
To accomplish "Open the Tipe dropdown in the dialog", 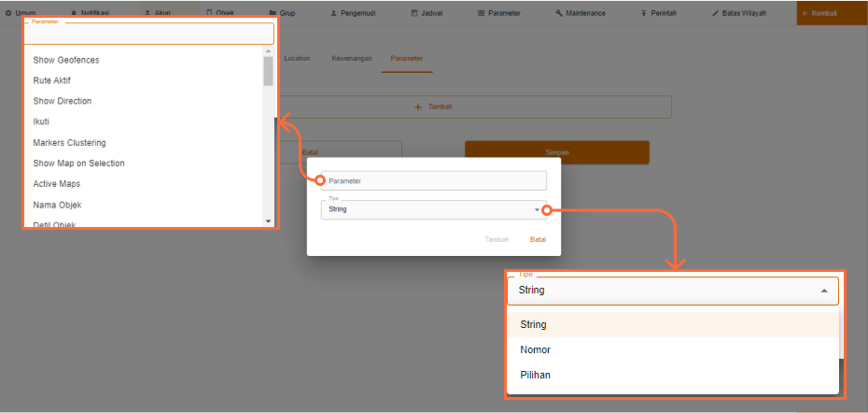I will [434, 210].
